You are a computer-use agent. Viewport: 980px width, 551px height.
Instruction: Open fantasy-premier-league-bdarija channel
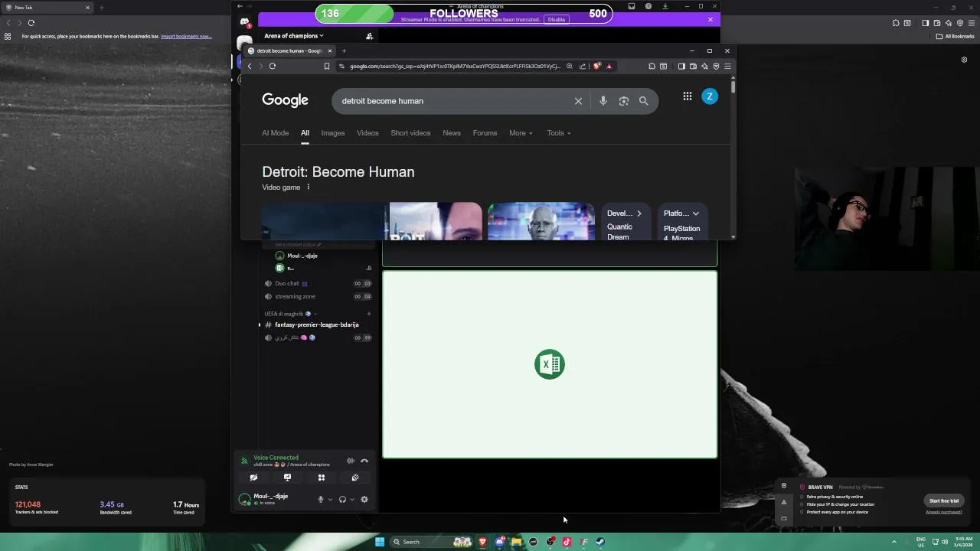click(x=316, y=324)
